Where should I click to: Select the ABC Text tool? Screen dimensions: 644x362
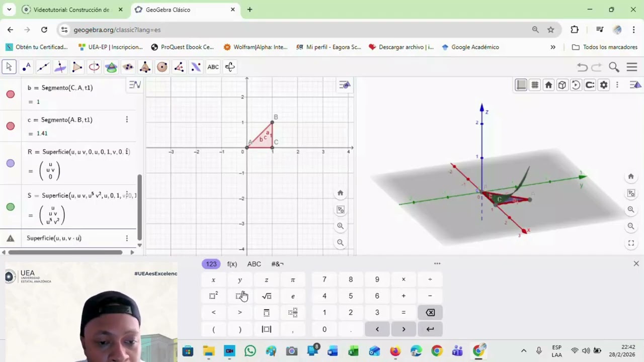pyautogui.click(x=213, y=67)
